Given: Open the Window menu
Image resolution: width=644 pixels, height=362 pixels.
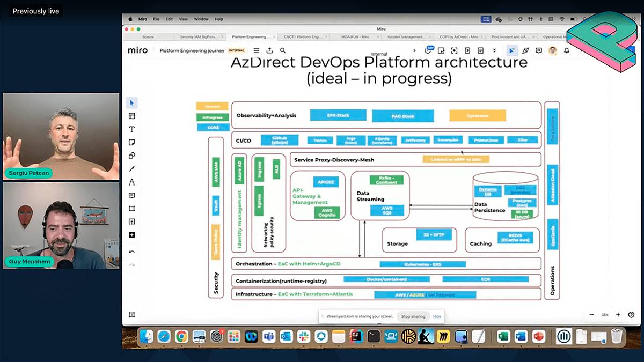Looking at the screenshot, I should [x=201, y=19].
